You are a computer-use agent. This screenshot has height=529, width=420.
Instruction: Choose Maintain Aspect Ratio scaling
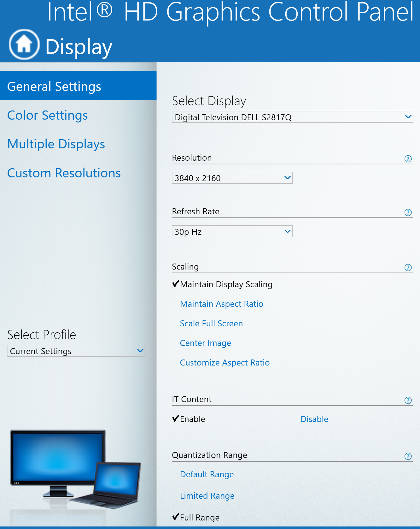pyautogui.click(x=222, y=304)
